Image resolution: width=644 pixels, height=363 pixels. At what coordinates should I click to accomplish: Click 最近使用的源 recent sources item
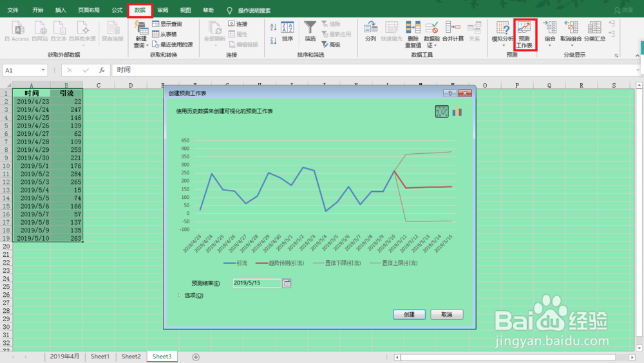(x=172, y=44)
